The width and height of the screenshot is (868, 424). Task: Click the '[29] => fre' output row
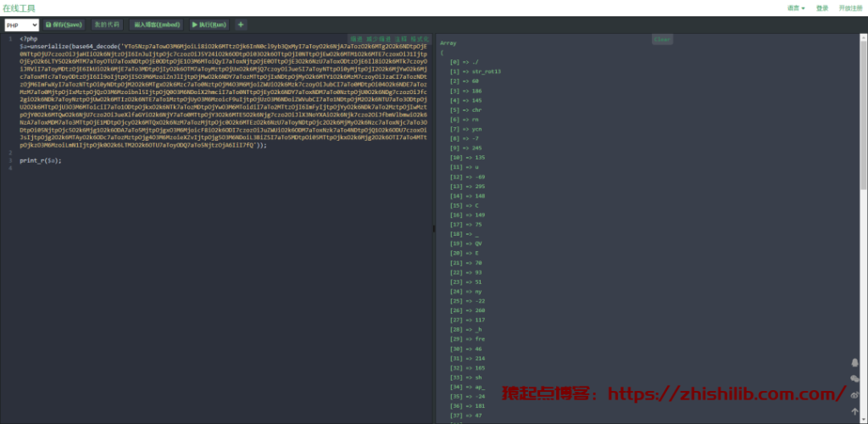pos(468,338)
